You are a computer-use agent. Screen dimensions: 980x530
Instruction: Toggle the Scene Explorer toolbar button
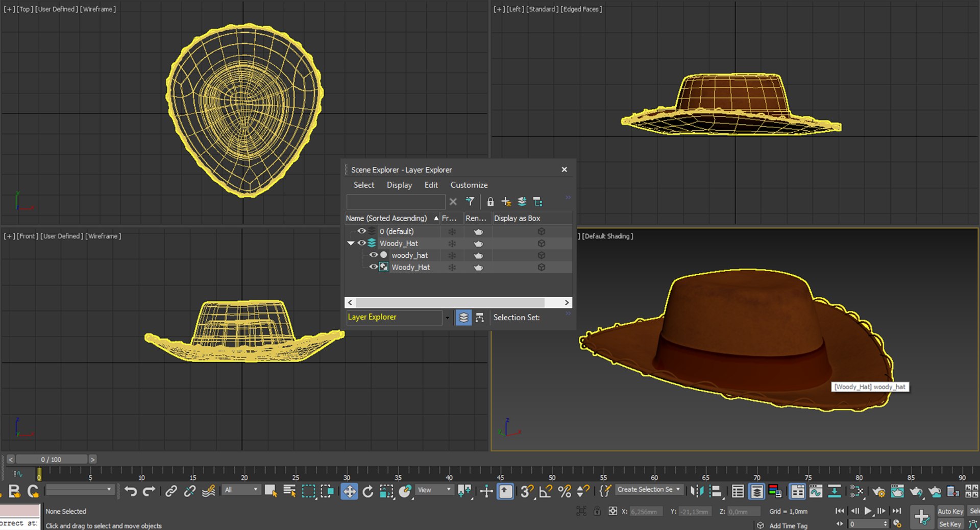[738, 491]
